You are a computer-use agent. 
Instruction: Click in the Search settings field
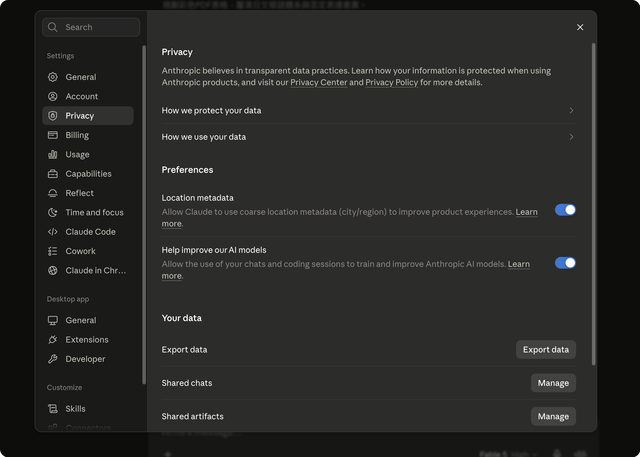click(91, 27)
